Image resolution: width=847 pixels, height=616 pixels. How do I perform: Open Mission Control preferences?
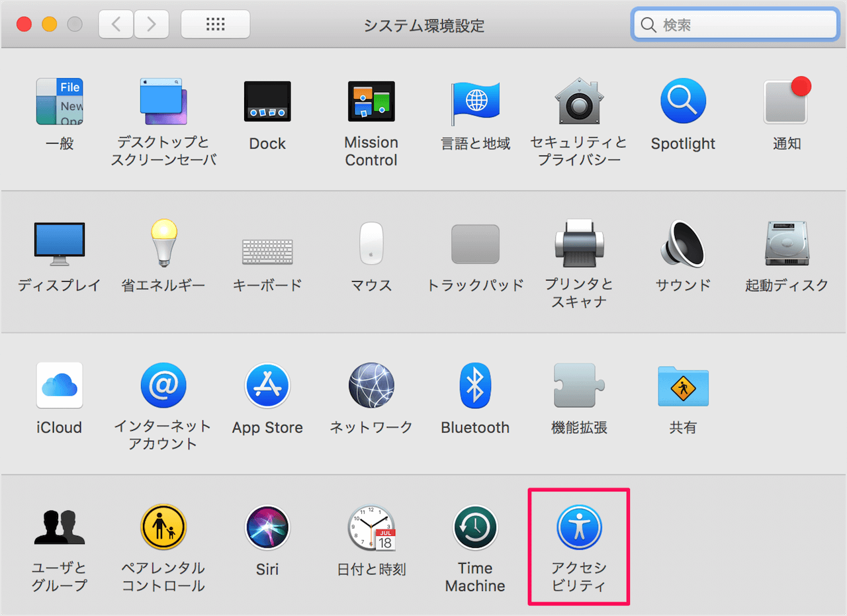[371, 102]
